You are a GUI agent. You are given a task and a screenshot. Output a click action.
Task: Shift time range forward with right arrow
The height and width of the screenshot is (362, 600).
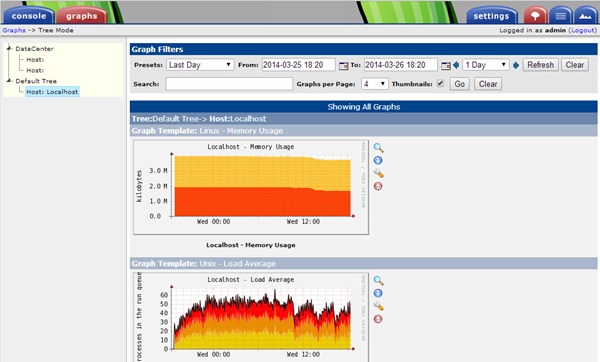pos(516,65)
